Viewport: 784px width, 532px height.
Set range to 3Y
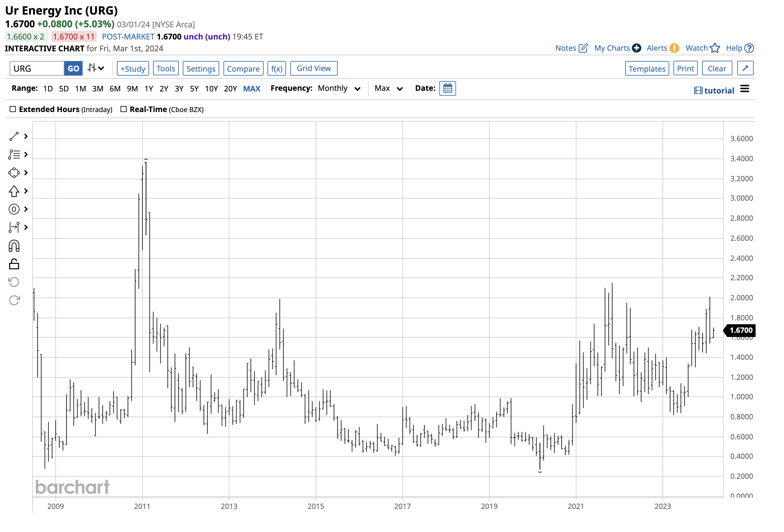(179, 88)
